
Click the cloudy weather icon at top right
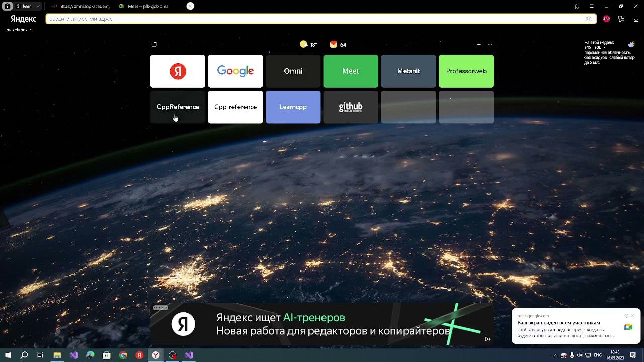tap(631, 44)
